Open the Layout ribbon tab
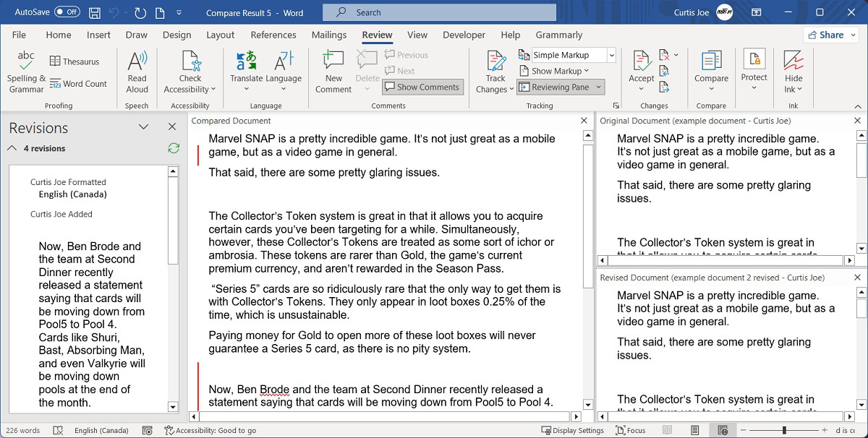 220,35
